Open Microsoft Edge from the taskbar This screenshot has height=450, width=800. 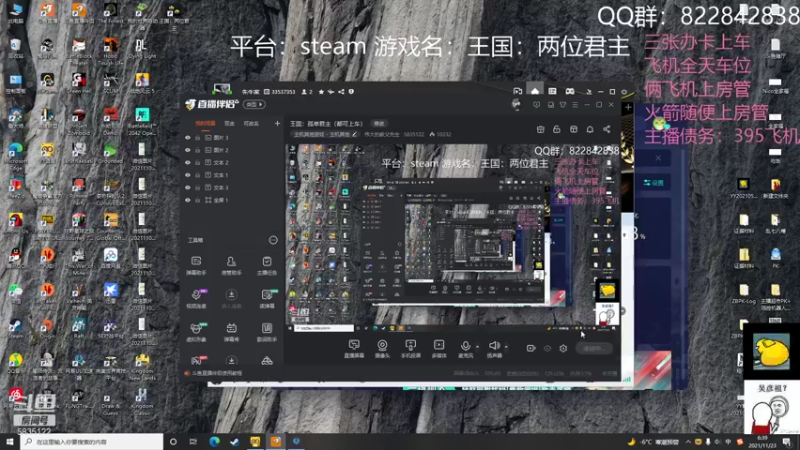(x=214, y=441)
